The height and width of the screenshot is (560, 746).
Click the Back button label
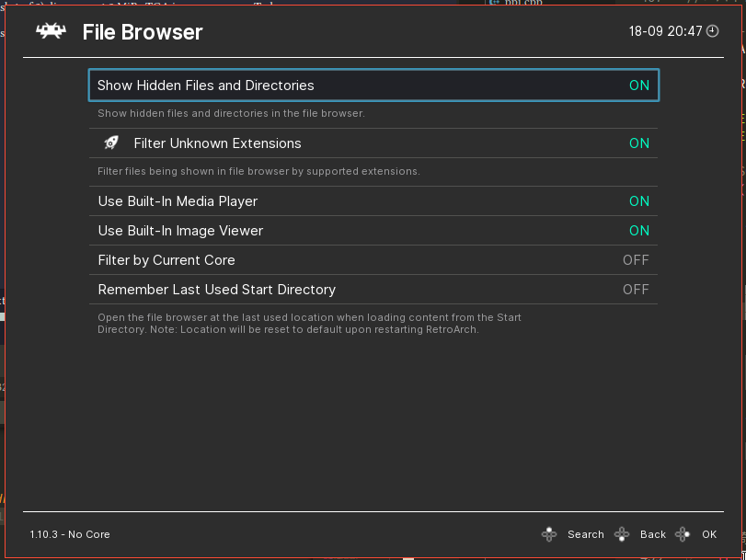(x=653, y=534)
